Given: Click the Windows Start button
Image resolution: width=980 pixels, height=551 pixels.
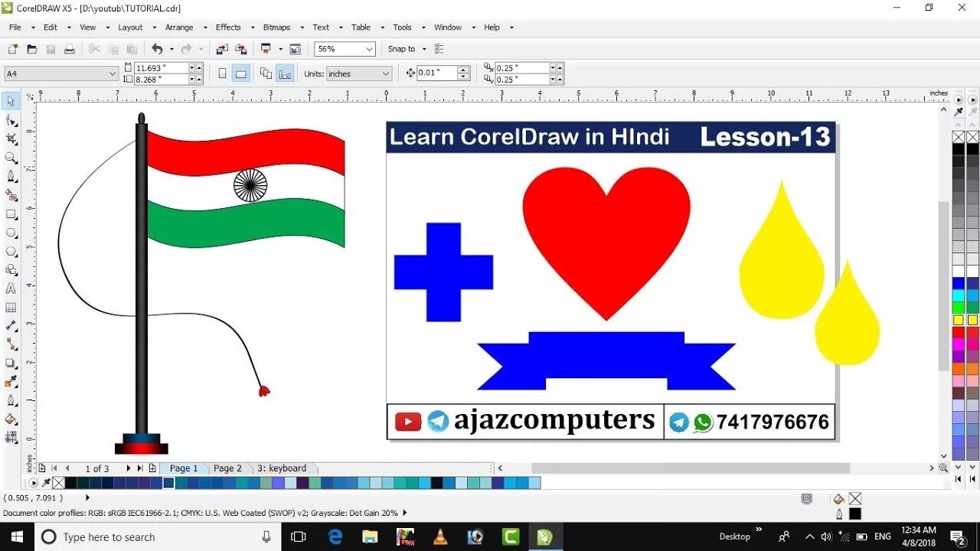Looking at the screenshot, I should 17,536.
